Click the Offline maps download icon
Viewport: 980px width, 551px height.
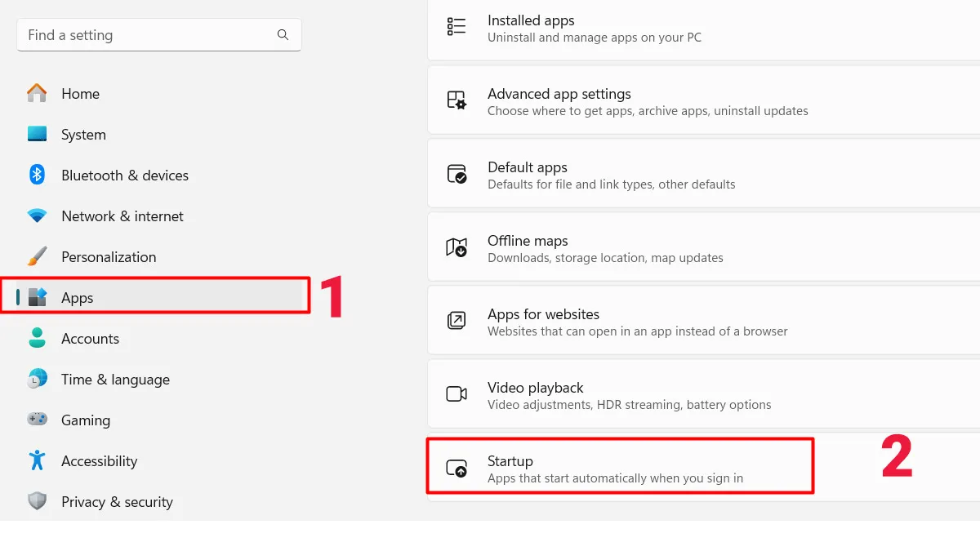(457, 246)
